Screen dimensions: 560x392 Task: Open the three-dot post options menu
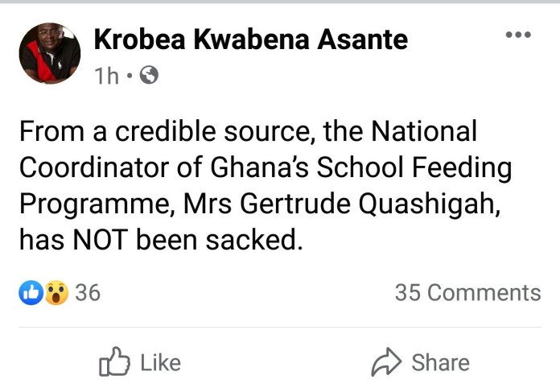tap(517, 35)
